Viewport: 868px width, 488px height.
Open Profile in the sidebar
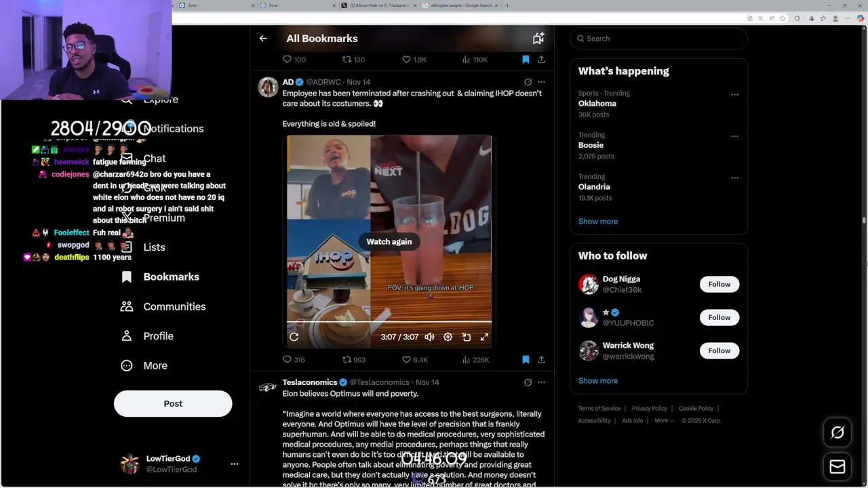(147, 336)
